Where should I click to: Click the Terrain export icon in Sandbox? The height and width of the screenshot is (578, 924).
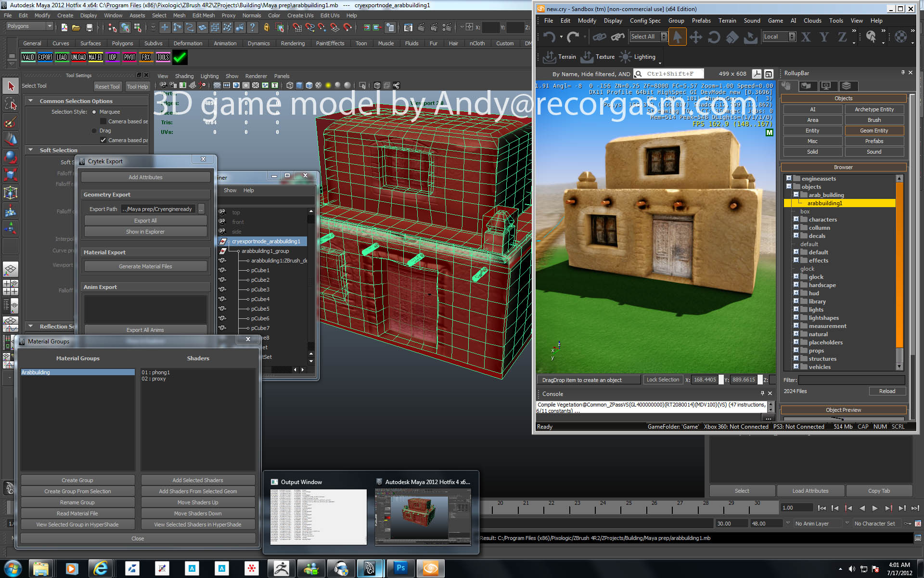click(550, 57)
